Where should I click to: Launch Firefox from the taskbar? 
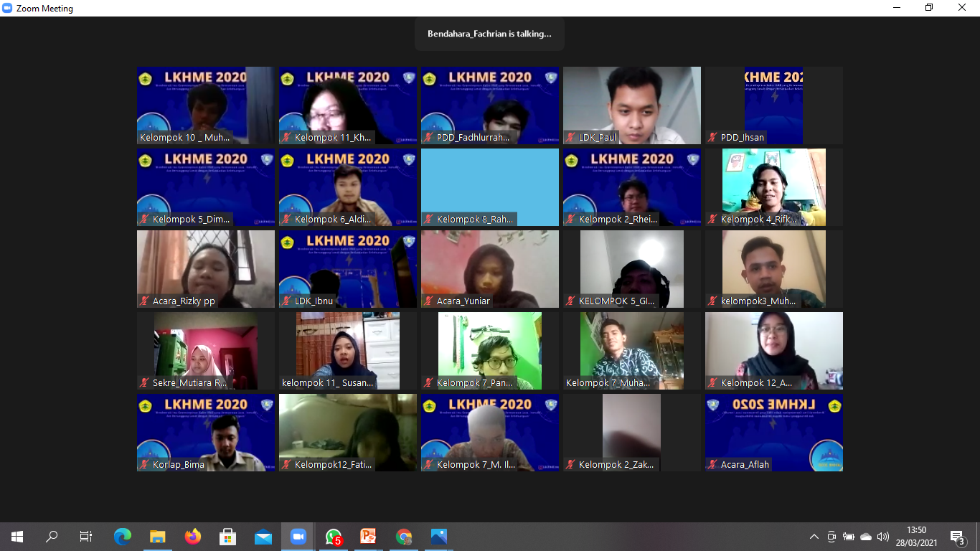(193, 537)
